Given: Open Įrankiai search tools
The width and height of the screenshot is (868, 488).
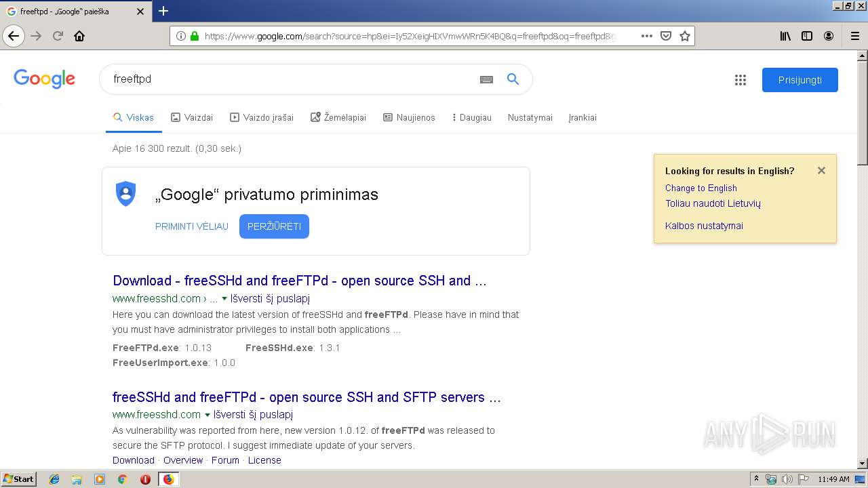Looking at the screenshot, I should [x=583, y=117].
